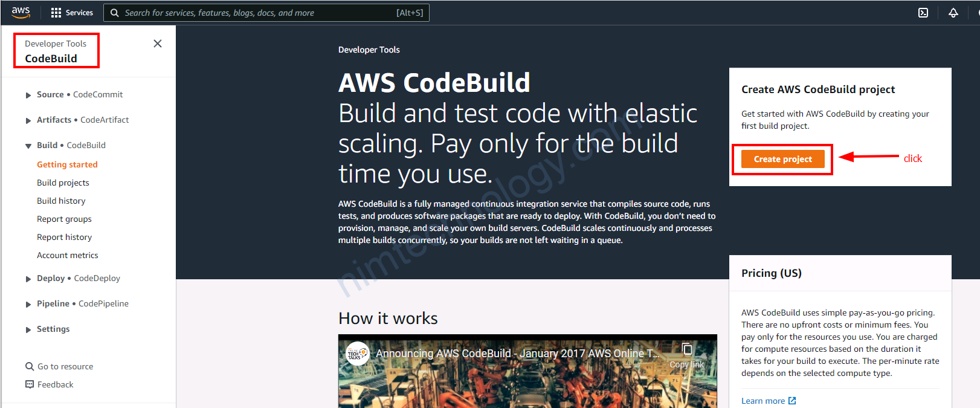Image resolution: width=980 pixels, height=408 pixels.
Task: Expand the Deploy CodeDeploy section
Action: (28, 279)
